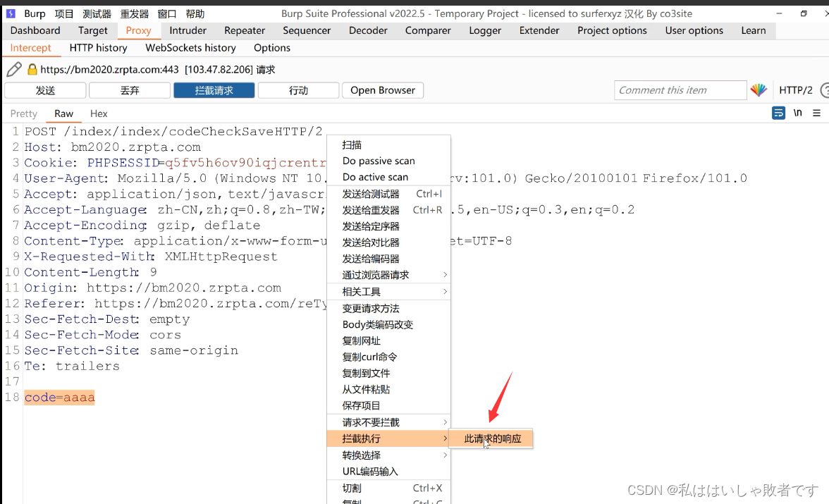This screenshot has width=829, height=504.
Task: Switch to the Extender tab
Action: coord(539,31)
